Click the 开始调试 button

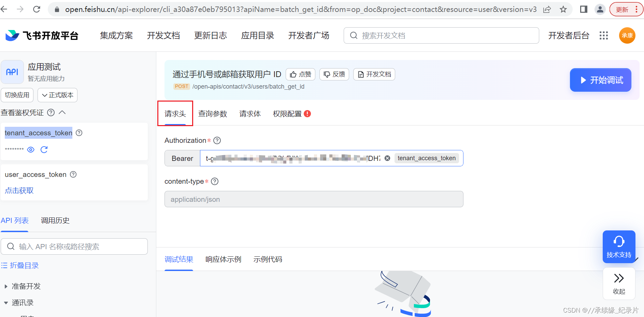(601, 80)
